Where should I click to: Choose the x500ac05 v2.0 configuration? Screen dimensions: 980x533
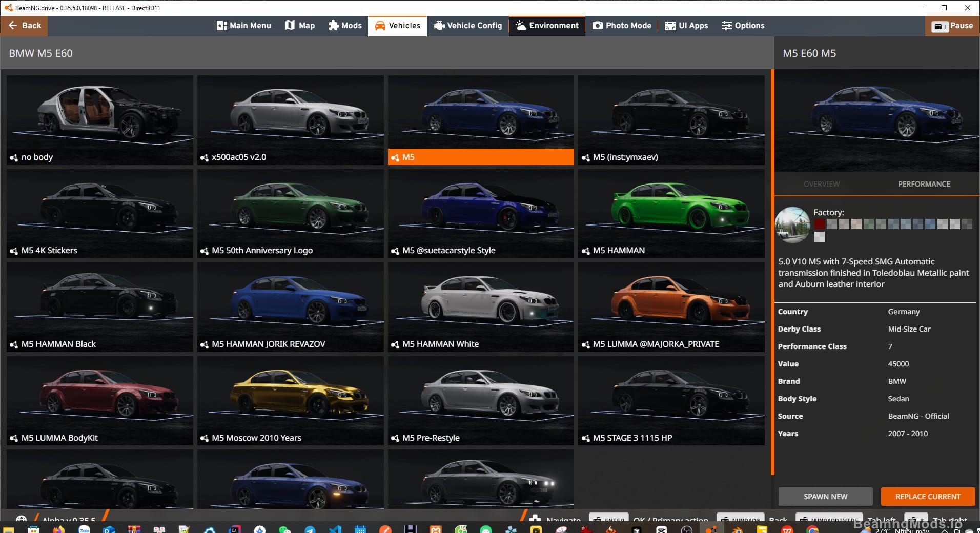click(290, 120)
